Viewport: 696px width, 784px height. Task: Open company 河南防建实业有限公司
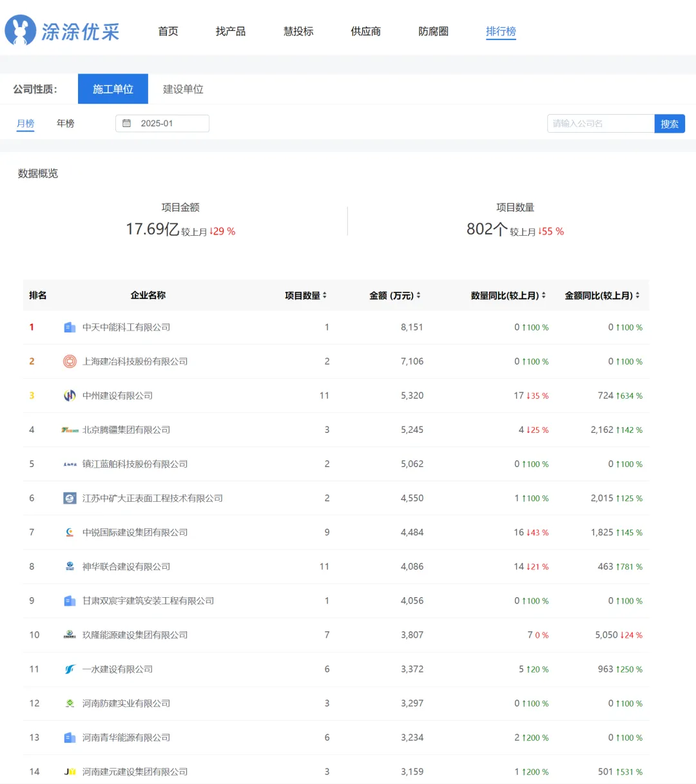point(126,703)
